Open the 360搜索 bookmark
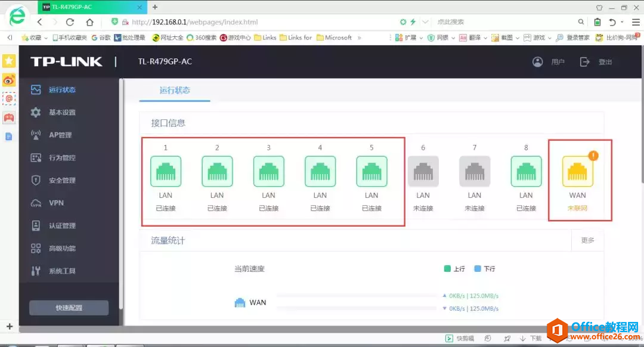The image size is (644, 347). click(x=202, y=38)
